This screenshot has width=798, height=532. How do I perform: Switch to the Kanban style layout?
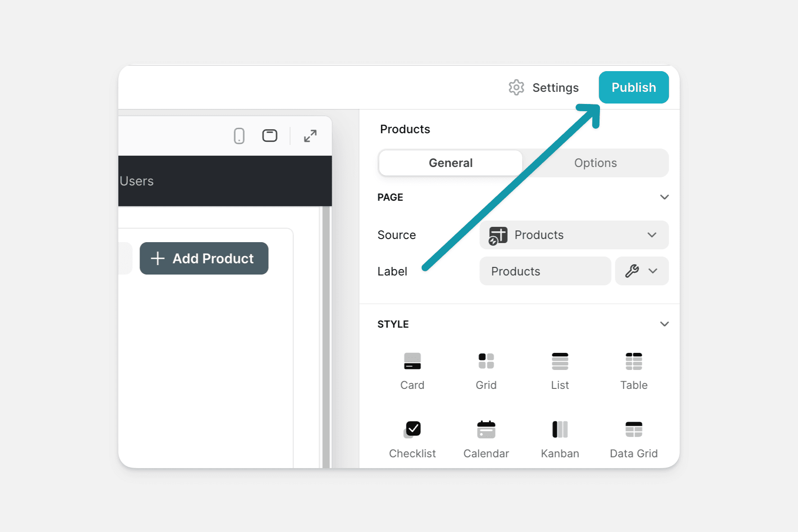point(559,439)
